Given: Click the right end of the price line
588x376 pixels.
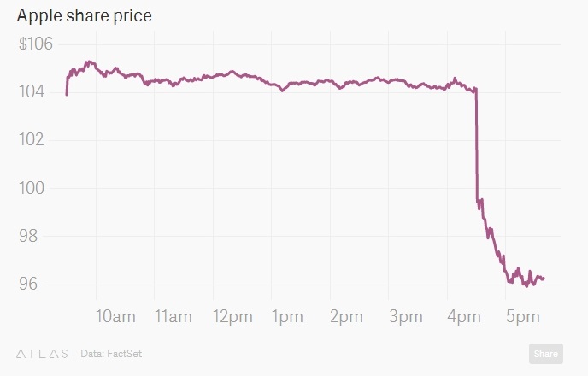Looking at the screenshot, I should click(544, 279).
